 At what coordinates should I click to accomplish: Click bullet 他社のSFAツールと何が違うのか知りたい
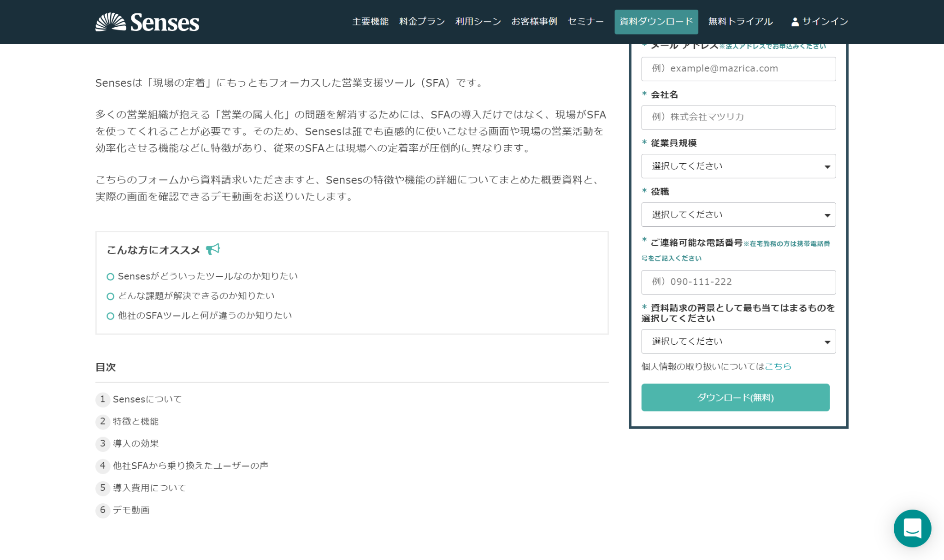click(x=205, y=316)
